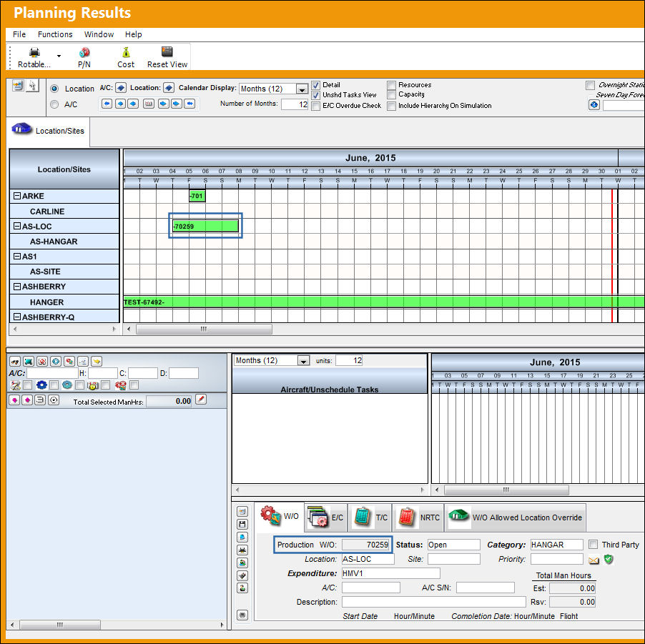The width and height of the screenshot is (645, 644).
Task: Collapse the AS-LOC tree node
Action: tap(17, 226)
